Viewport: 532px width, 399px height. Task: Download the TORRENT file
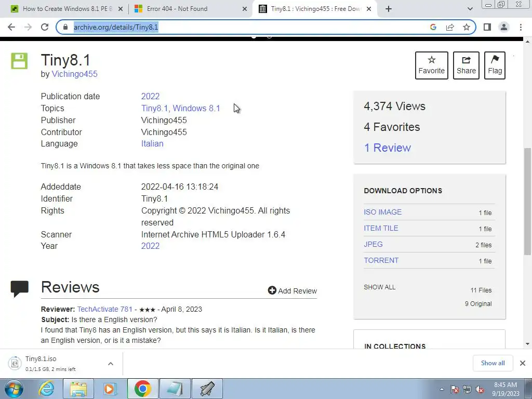pyautogui.click(x=381, y=261)
